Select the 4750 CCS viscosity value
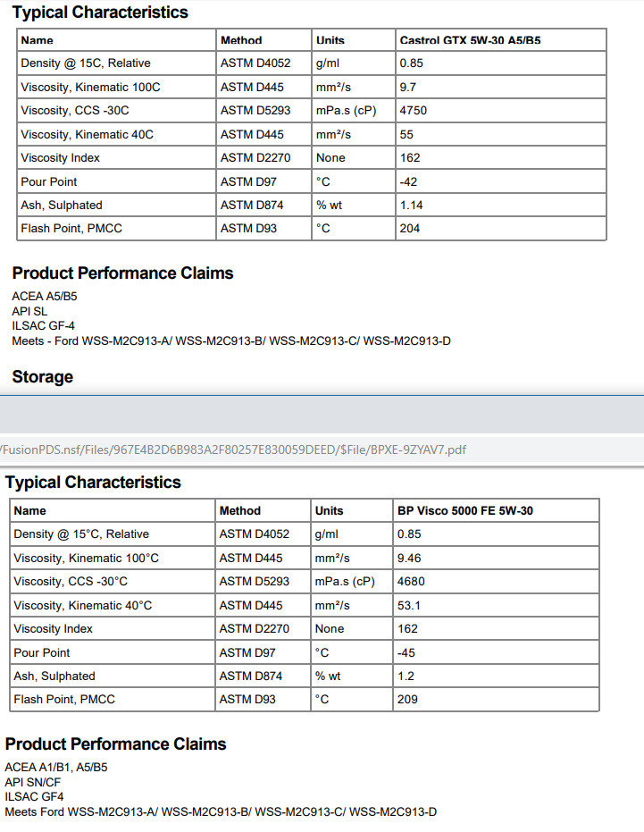Image resolution: width=644 pixels, height=832 pixels. pos(414,111)
